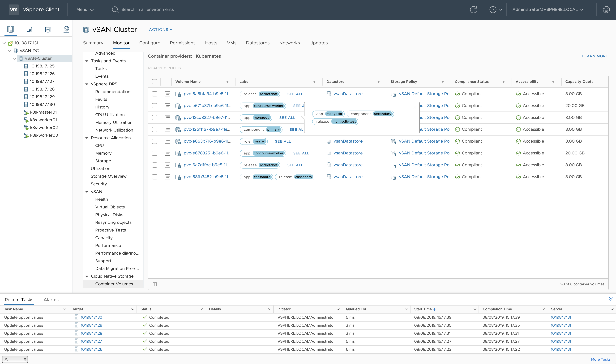Switch to the Configure tab
The height and width of the screenshot is (364, 616).
tap(150, 43)
